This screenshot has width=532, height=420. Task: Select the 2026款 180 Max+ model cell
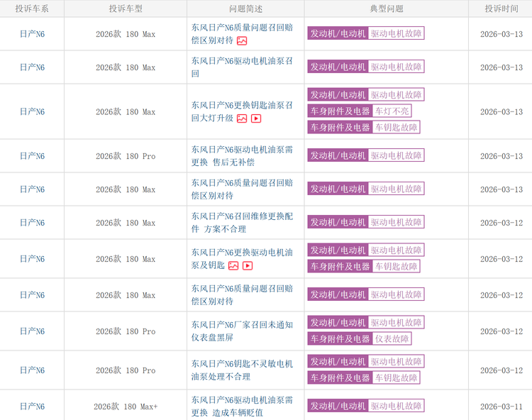(126, 407)
